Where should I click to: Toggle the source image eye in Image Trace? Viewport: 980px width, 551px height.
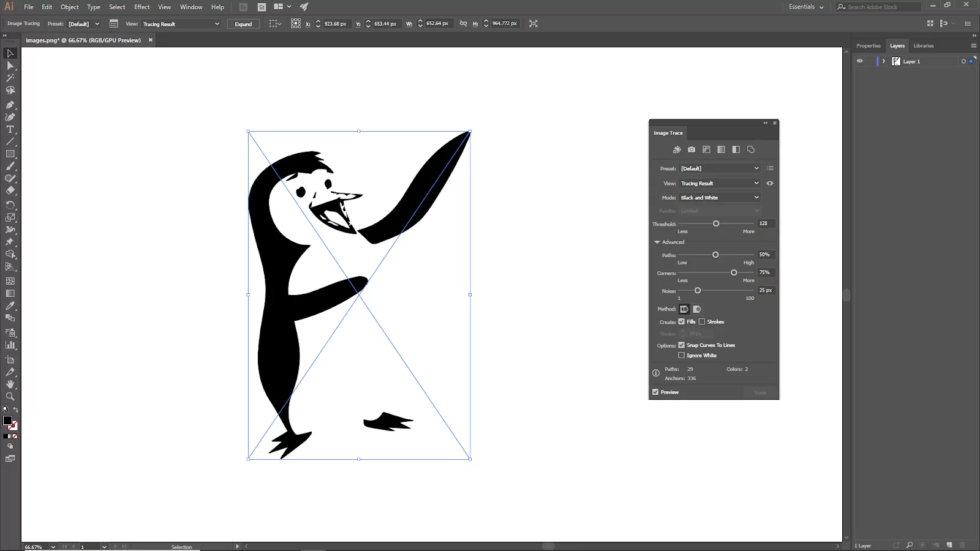pos(770,183)
